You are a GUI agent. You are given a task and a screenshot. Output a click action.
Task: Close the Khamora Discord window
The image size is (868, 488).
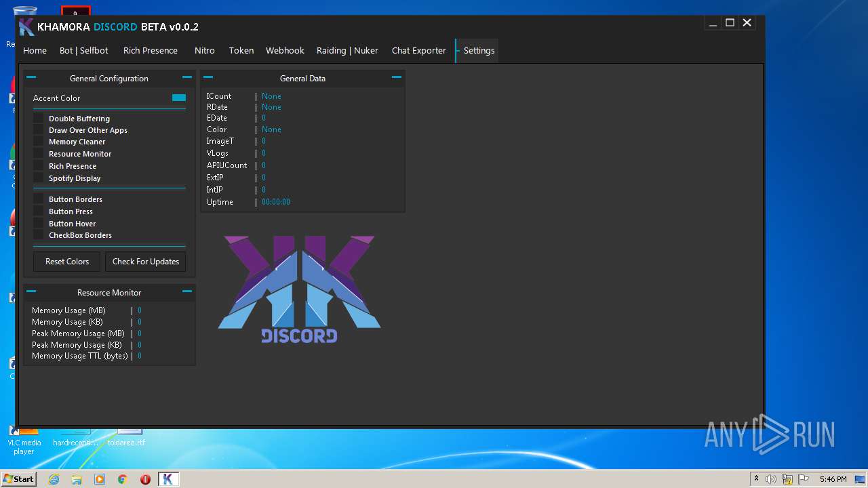(747, 23)
